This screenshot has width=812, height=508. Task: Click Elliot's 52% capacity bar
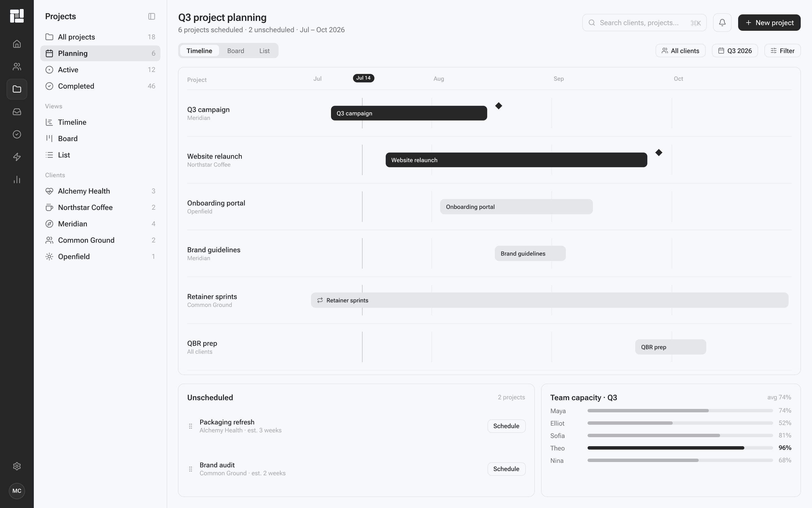coord(680,423)
